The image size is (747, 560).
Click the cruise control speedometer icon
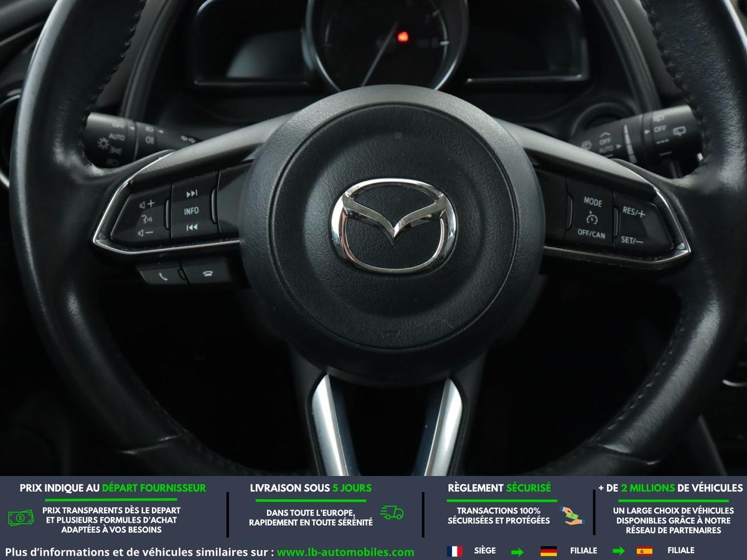click(x=591, y=218)
